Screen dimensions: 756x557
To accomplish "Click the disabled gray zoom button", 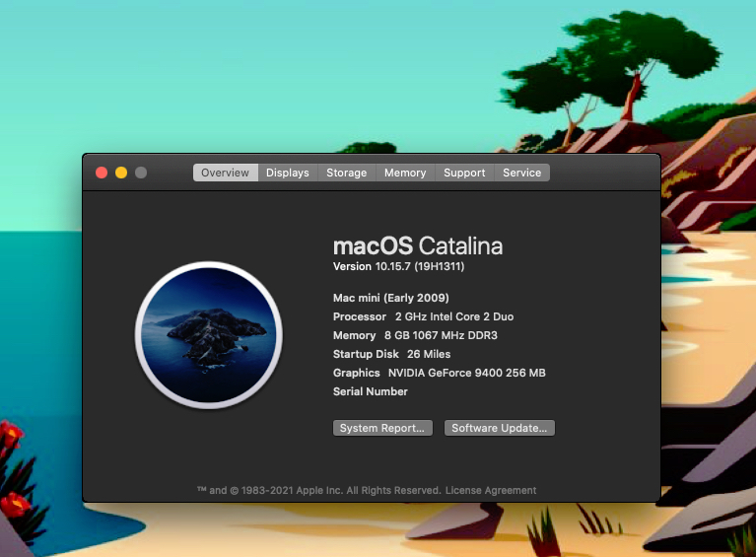I will [141, 173].
